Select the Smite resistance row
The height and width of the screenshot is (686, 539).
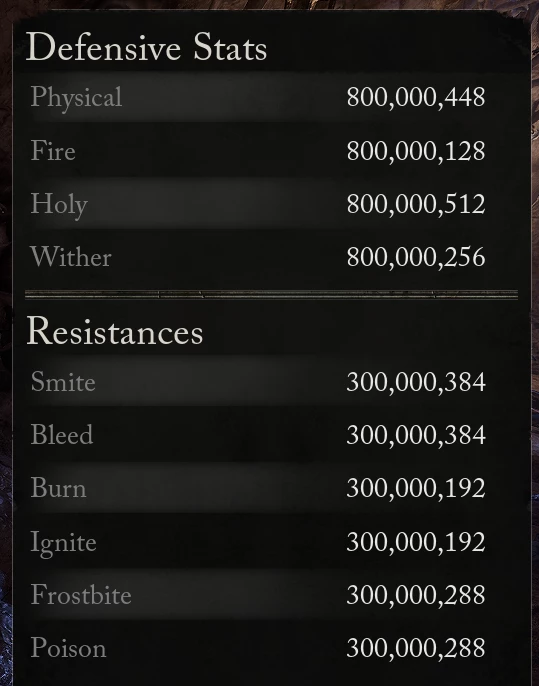pyautogui.click(x=271, y=382)
